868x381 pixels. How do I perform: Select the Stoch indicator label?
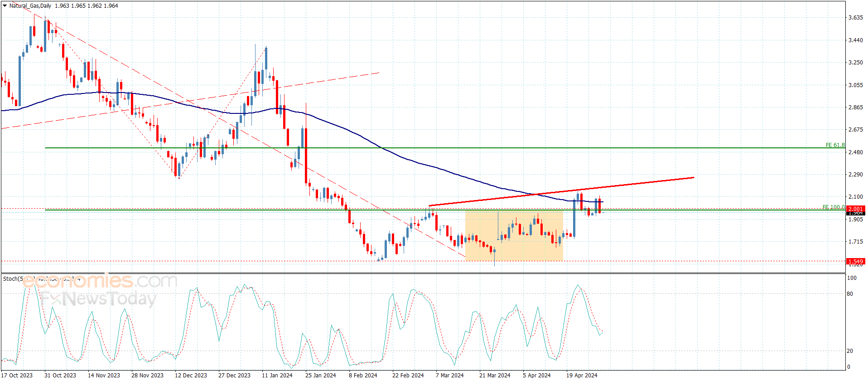pos(12,278)
